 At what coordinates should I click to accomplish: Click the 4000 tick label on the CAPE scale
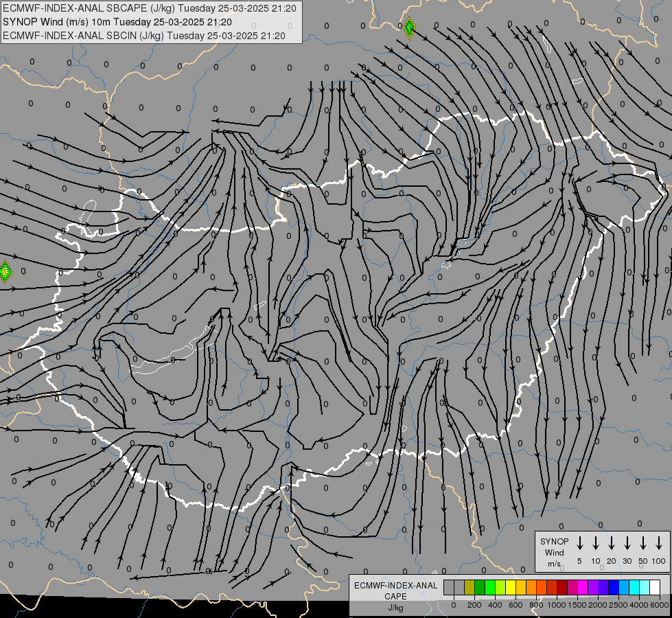click(x=639, y=605)
